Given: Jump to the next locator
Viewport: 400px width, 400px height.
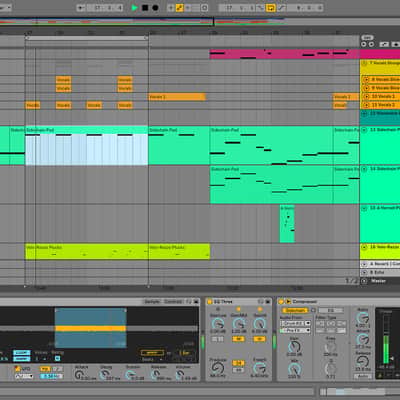Looking at the screenshot, I should (x=371, y=44).
